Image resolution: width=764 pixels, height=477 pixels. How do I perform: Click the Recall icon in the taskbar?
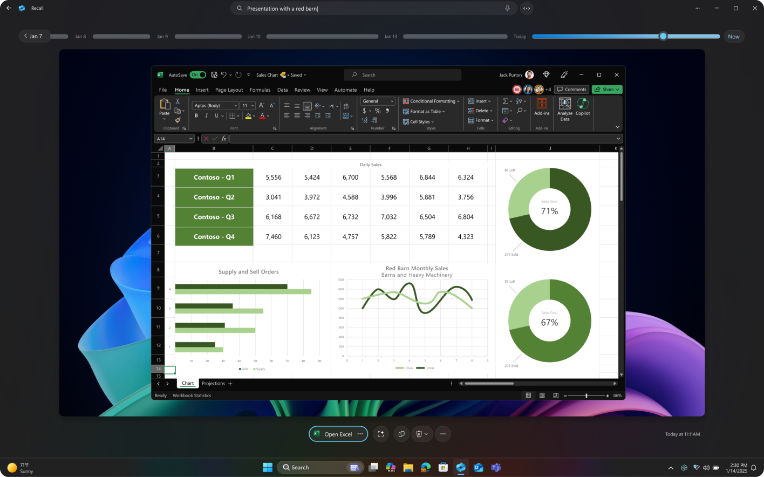(x=461, y=467)
